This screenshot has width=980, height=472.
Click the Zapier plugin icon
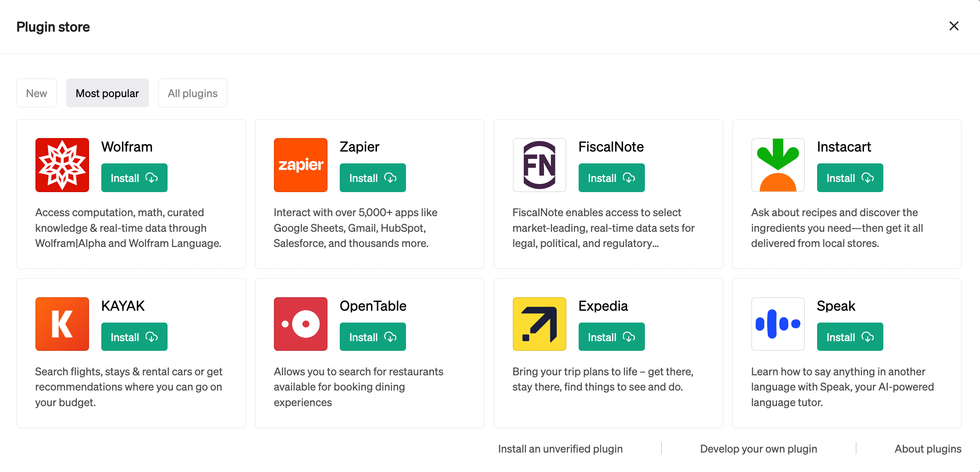click(300, 164)
